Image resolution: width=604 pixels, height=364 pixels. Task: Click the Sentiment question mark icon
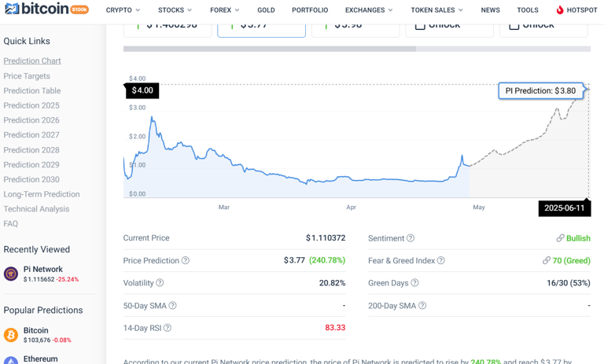coord(411,238)
